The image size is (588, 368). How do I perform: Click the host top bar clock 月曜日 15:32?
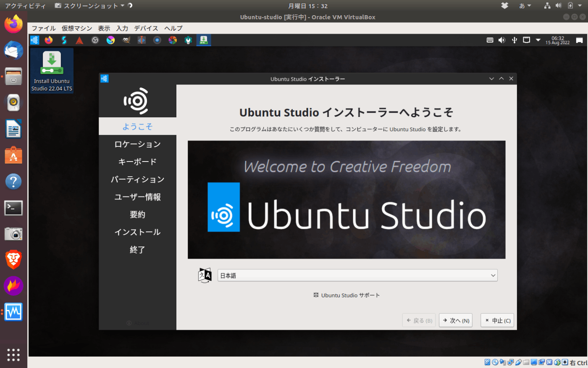tap(308, 6)
